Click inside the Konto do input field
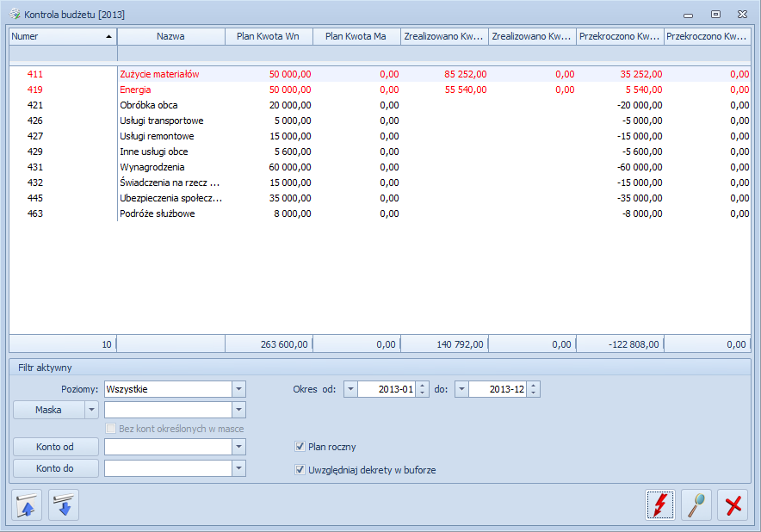Image resolution: width=761 pixels, height=532 pixels. tap(168, 468)
